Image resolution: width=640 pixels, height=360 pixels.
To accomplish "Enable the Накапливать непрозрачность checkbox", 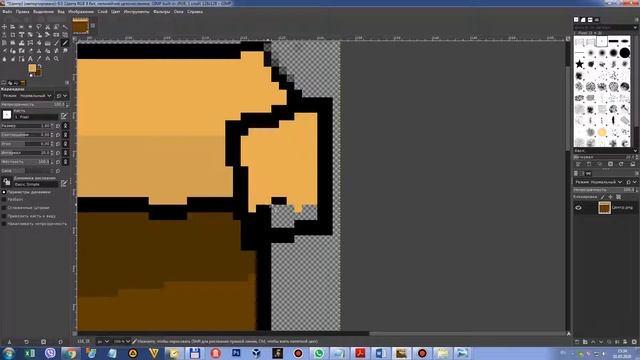I will 4,224.
